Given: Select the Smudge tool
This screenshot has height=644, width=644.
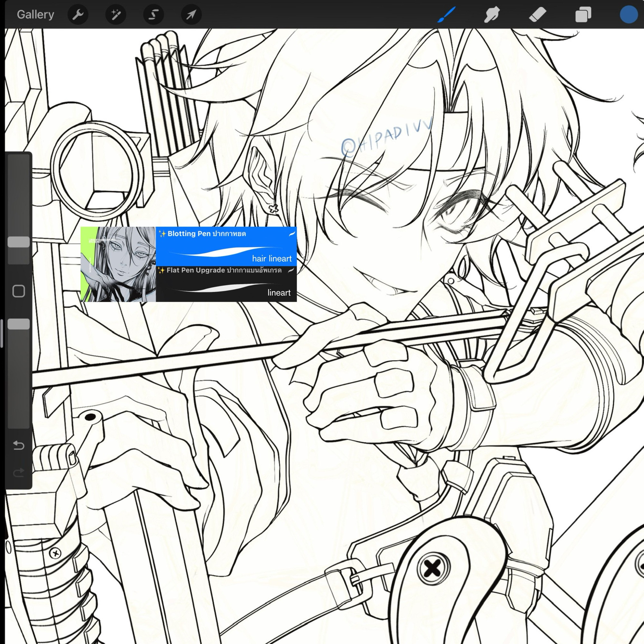Looking at the screenshot, I should tap(492, 15).
